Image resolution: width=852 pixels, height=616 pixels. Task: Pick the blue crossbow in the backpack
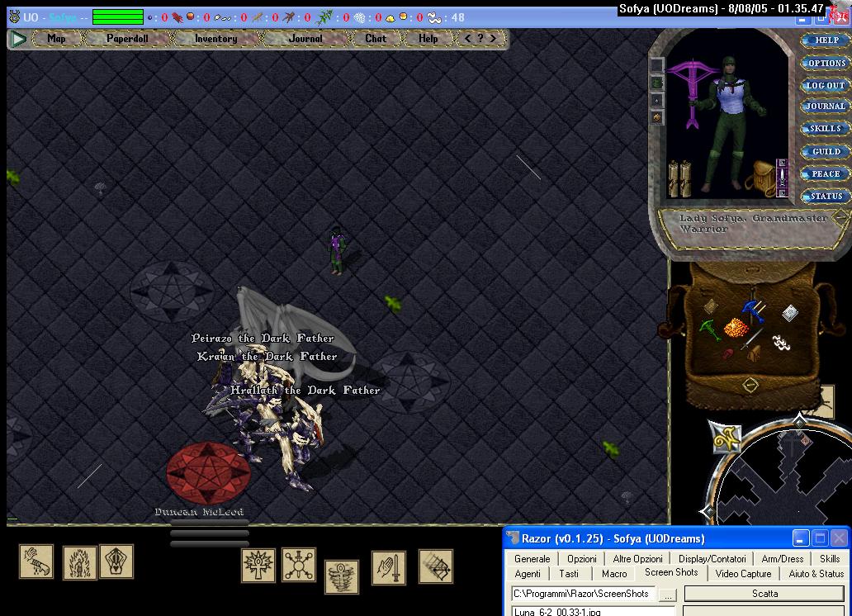click(x=754, y=310)
